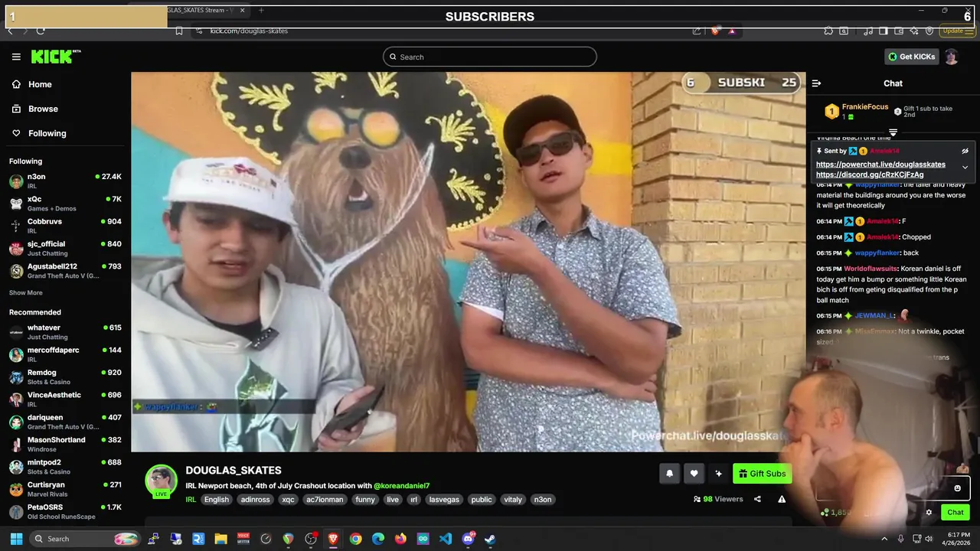The height and width of the screenshot is (551, 980).
Task: Select the English language tag
Action: (x=217, y=500)
